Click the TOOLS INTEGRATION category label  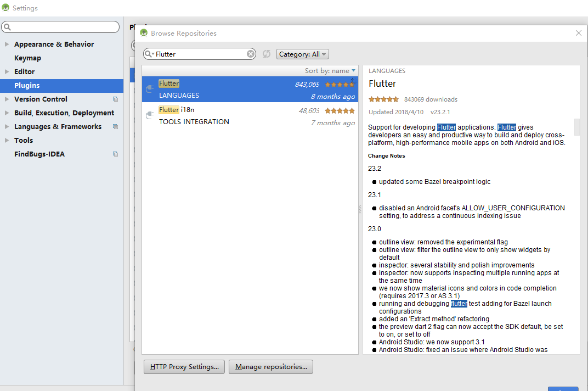[194, 122]
